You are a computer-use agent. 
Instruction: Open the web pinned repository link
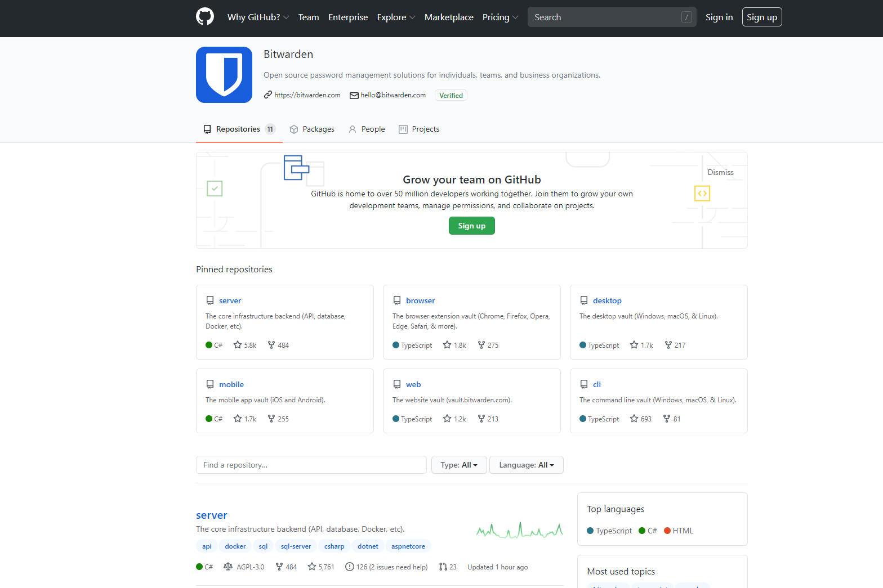(x=413, y=384)
